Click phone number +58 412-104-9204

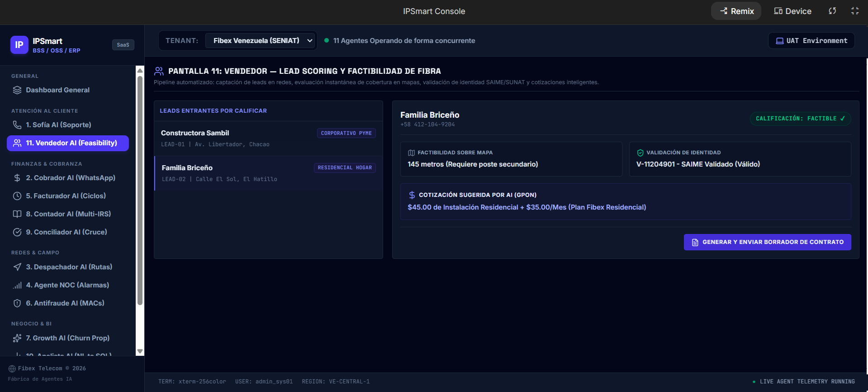pos(427,124)
